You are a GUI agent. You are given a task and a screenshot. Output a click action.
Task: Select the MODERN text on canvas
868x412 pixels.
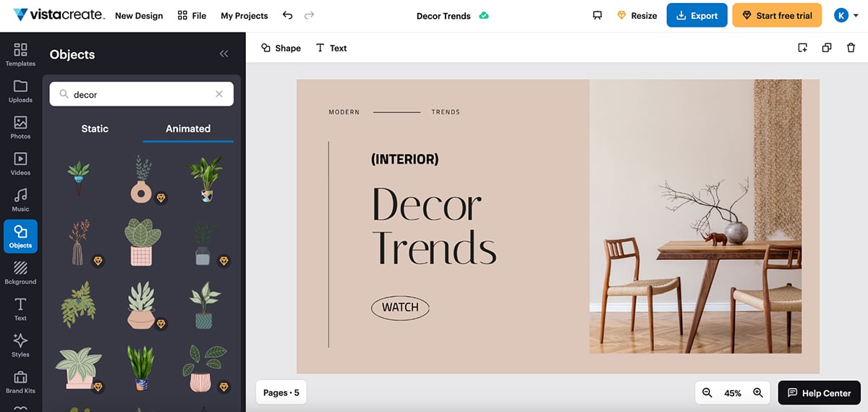(344, 112)
